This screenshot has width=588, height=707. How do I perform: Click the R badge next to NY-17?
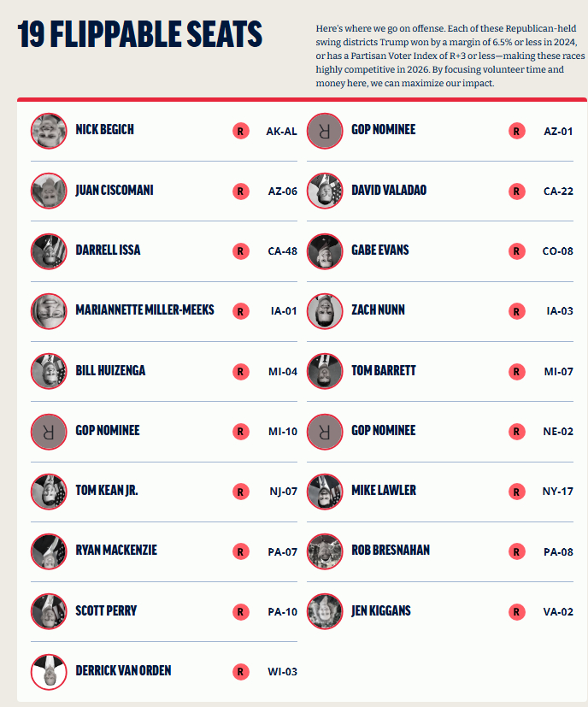(516, 492)
